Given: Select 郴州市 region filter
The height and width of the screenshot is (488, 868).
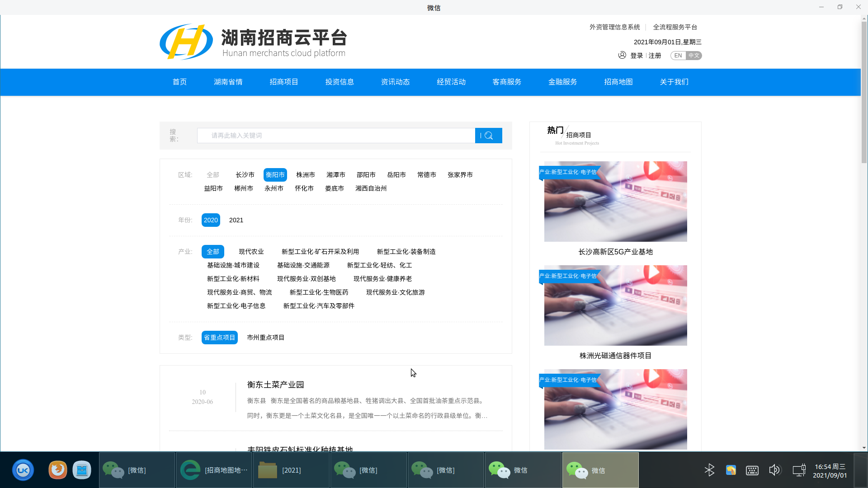Looking at the screenshot, I should tap(244, 188).
